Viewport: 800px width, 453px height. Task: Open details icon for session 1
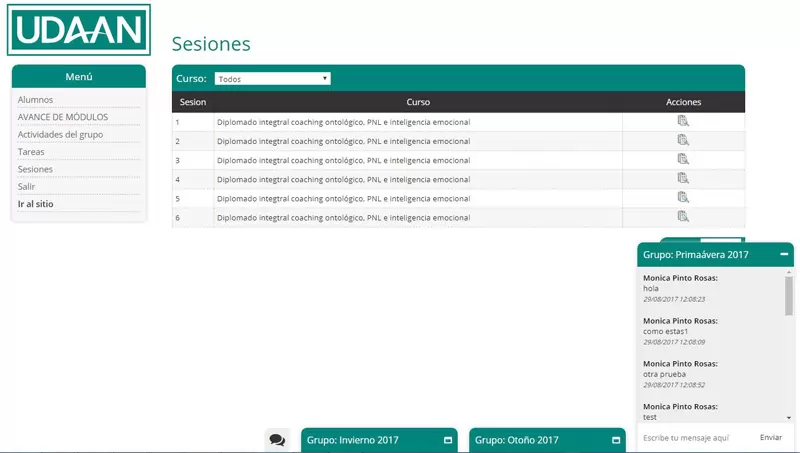[683, 121]
